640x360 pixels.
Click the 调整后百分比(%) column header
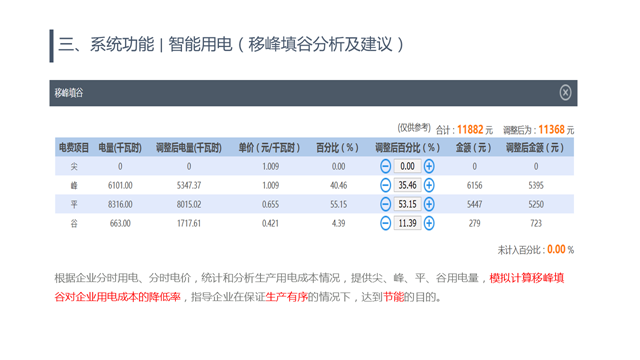[x=408, y=148]
